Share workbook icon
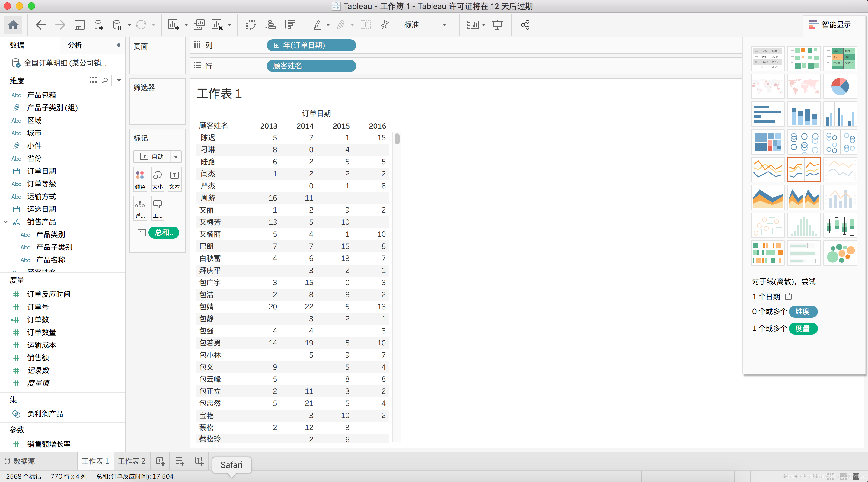The image size is (868, 482). point(525,24)
